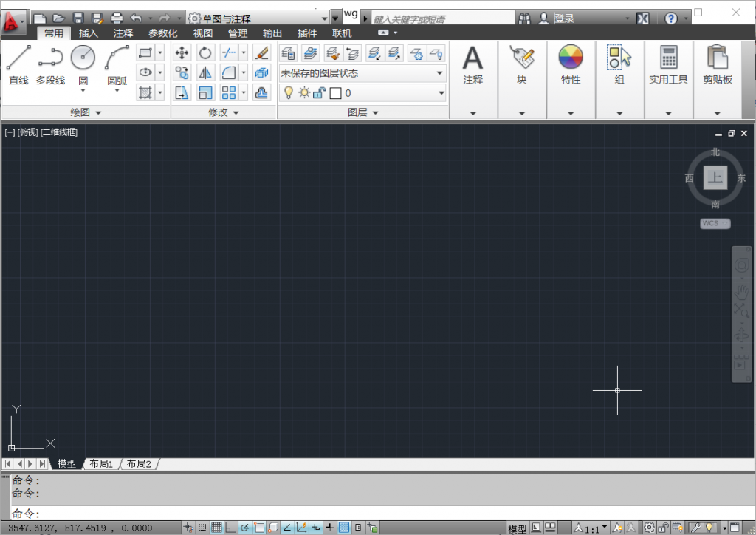Viewport: 756px width, 535px height.
Task: Click the Explode tool icon
Action: tap(261, 72)
